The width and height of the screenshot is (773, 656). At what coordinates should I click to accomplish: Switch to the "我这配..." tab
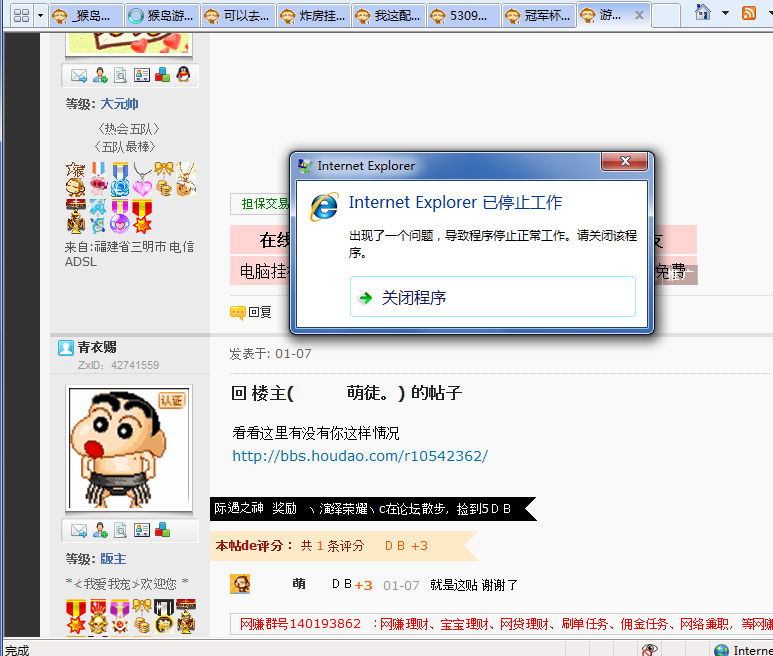[389, 16]
